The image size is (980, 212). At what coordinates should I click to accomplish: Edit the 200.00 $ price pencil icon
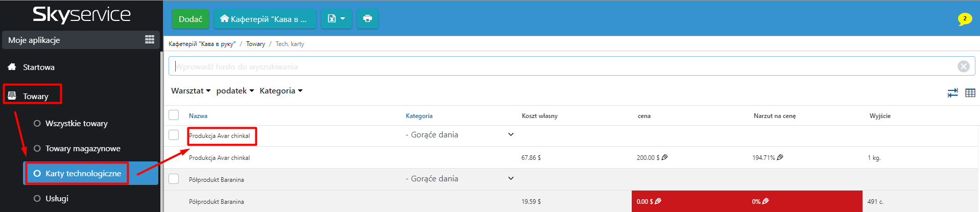tap(664, 157)
